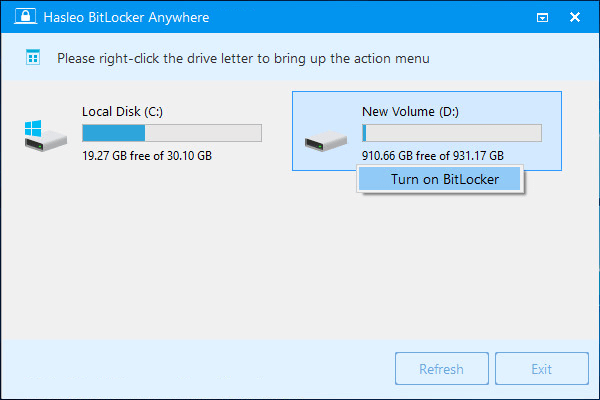Click the right-click instruction banner text

pyautogui.click(x=243, y=59)
